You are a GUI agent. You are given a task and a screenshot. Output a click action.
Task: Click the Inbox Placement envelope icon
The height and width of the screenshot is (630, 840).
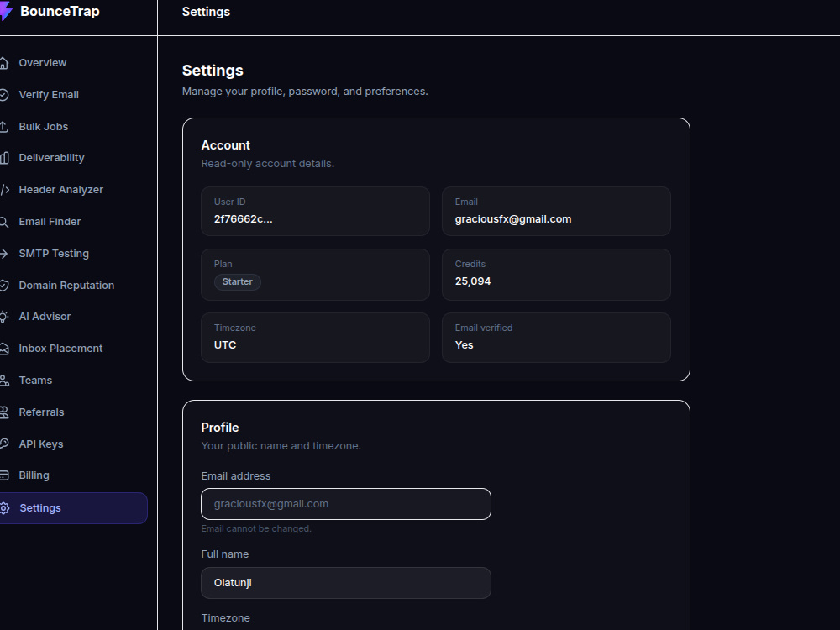[3, 349]
